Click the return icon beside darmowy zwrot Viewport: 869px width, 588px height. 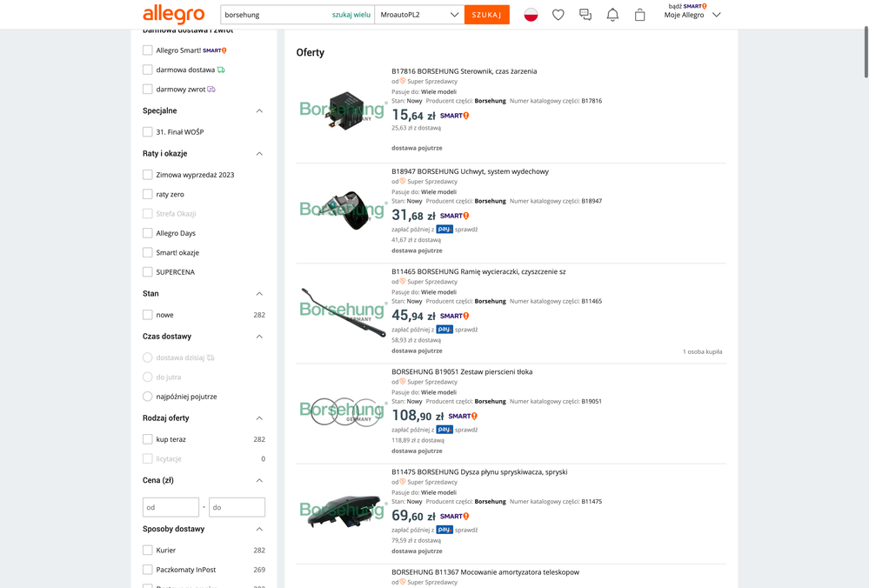click(x=211, y=90)
